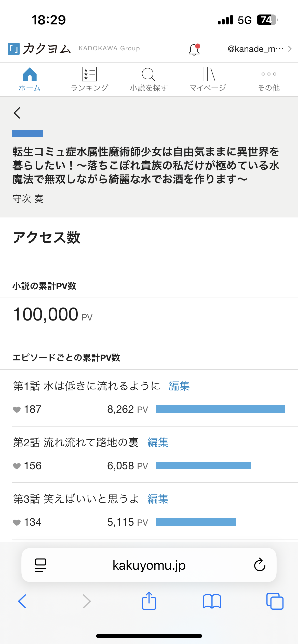This screenshot has width=298, height=644.
Task: Tap the kakuyomu.jp address field
Action: 149,565
